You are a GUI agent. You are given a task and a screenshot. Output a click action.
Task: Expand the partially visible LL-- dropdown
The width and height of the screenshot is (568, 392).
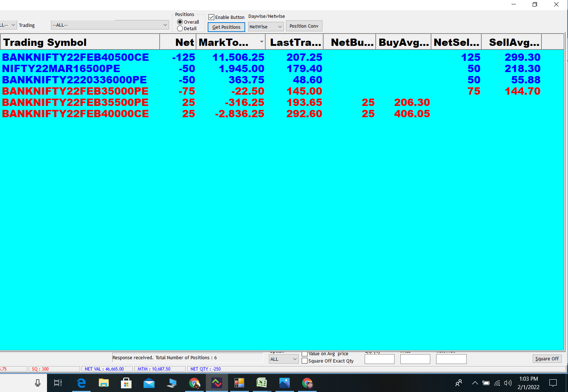click(x=8, y=25)
